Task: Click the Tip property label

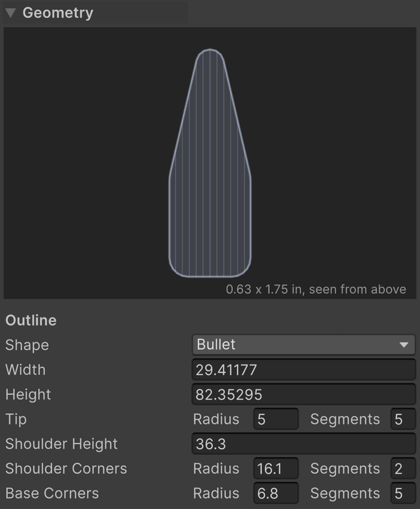Action: point(16,419)
